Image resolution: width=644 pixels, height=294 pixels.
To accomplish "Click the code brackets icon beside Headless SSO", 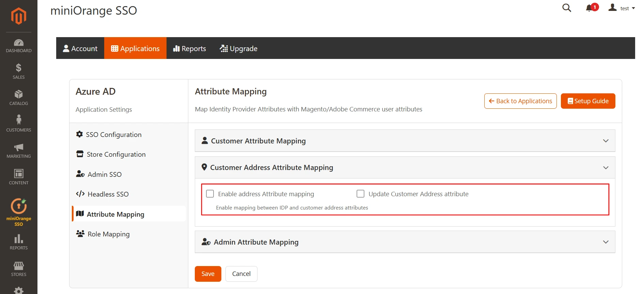I will pyautogui.click(x=80, y=194).
